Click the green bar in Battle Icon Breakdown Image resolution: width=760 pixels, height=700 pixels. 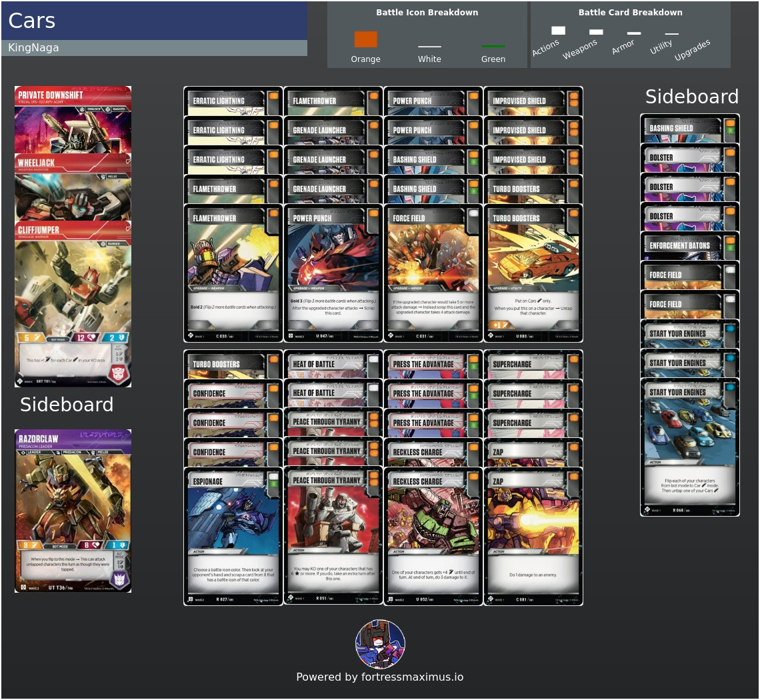[x=493, y=47]
